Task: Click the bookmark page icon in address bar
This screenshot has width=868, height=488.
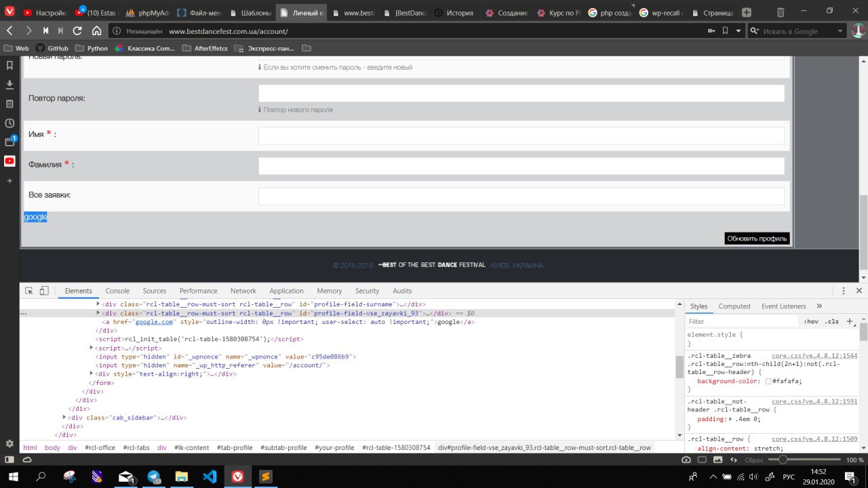Action: (x=725, y=30)
